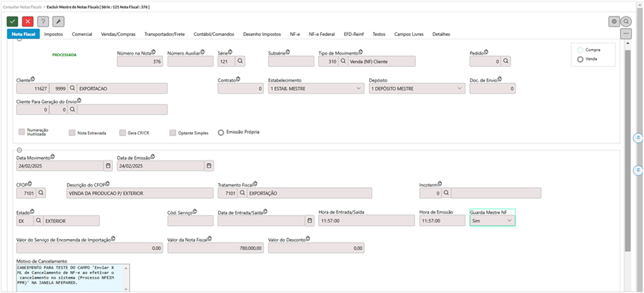Viewport: 644px width, 293px height.
Task: Enable the Gera CP/CR checkbox
Action: coord(122,132)
